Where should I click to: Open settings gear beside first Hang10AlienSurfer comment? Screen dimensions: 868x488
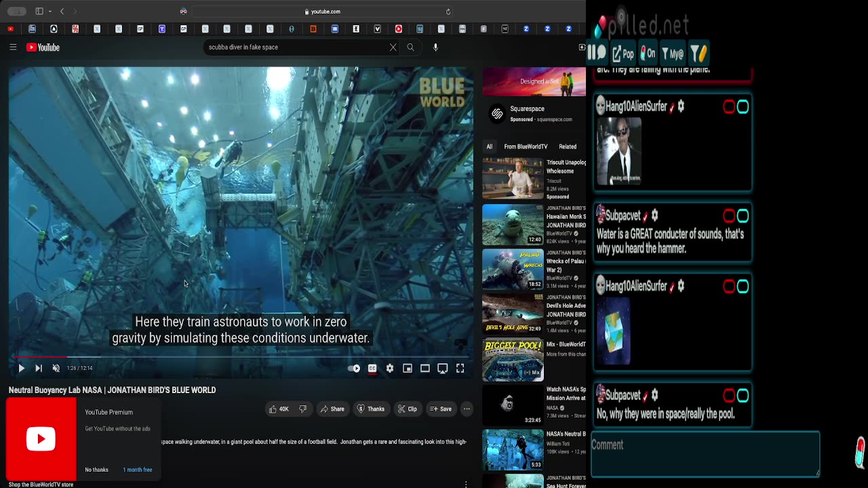click(x=681, y=106)
